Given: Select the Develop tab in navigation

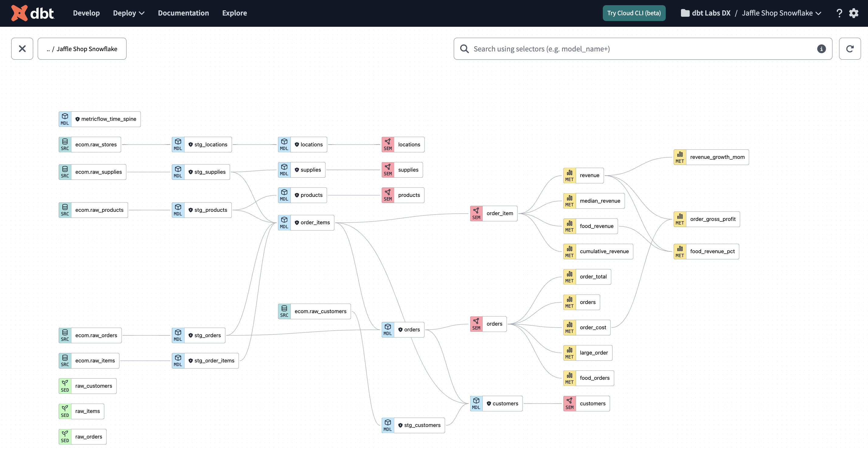Looking at the screenshot, I should point(86,13).
